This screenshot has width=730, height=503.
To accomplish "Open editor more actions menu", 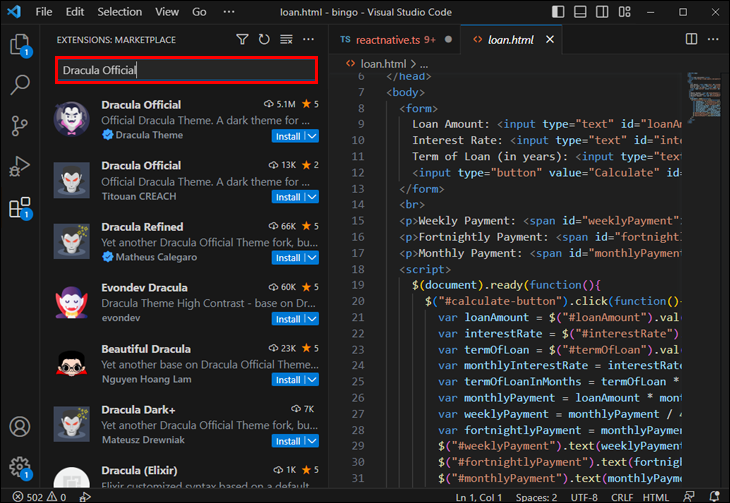I will (x=713, y=39).
